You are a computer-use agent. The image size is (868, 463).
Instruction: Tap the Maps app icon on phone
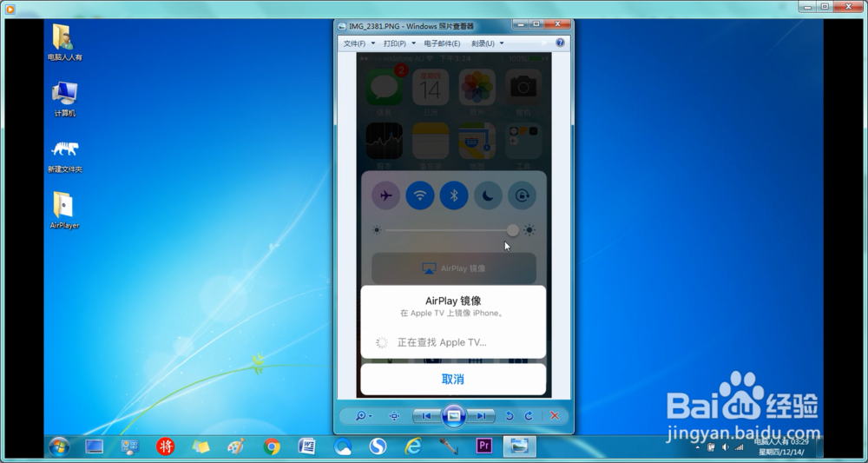pyautogui.click(x=477, y=141)
